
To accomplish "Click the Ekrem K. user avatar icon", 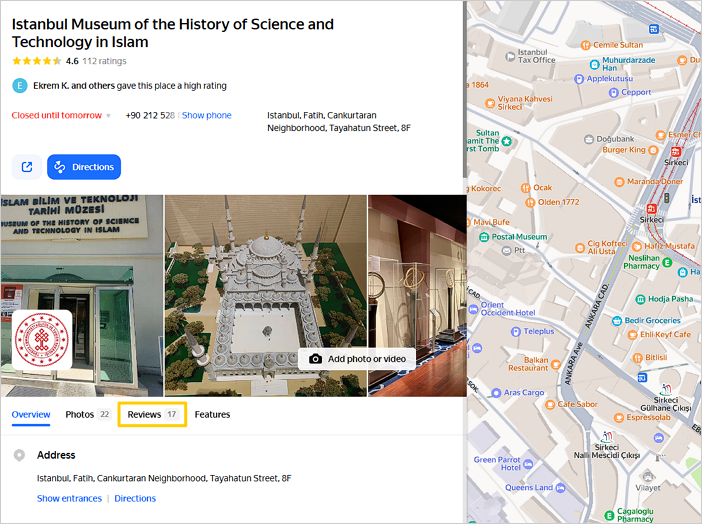I will [x=19, y=86].
